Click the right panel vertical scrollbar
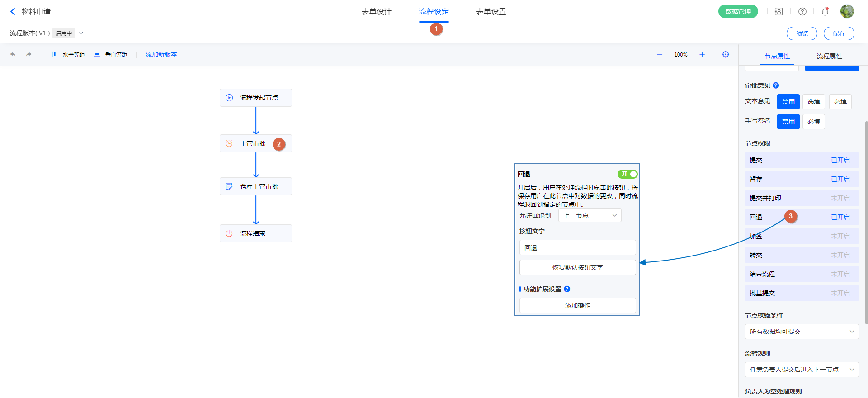This screenshot has height=398, width=868. 866,222
